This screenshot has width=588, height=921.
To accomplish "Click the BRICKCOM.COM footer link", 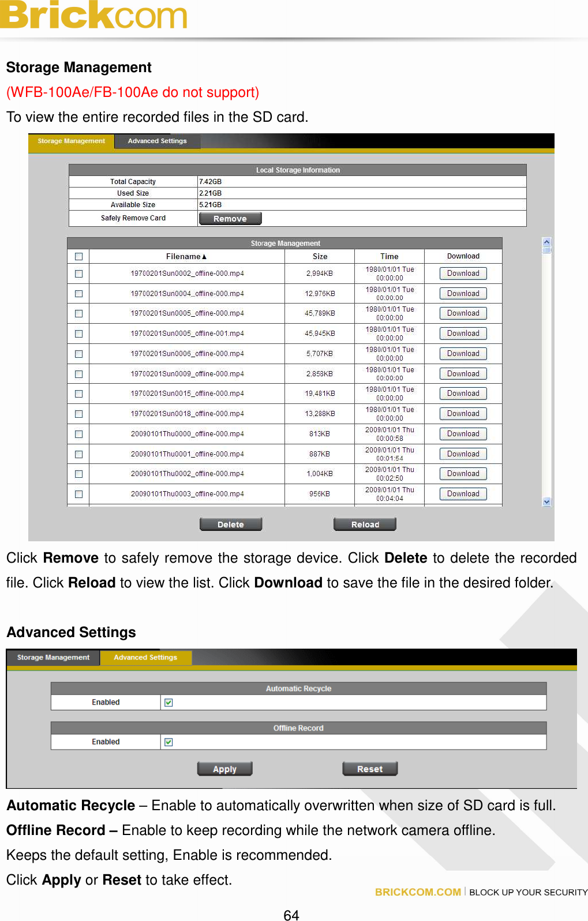I will (418, 892).
